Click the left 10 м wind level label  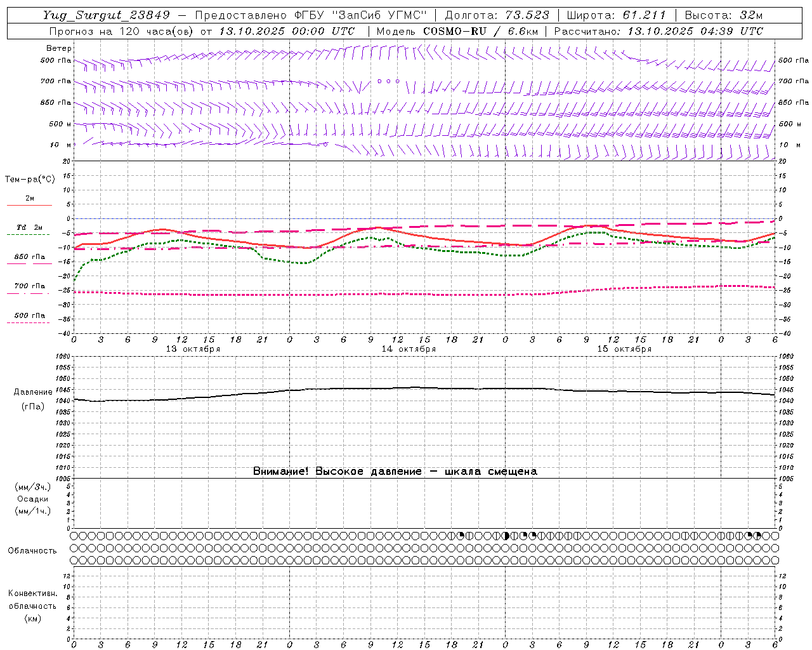[x=60, y=145]
